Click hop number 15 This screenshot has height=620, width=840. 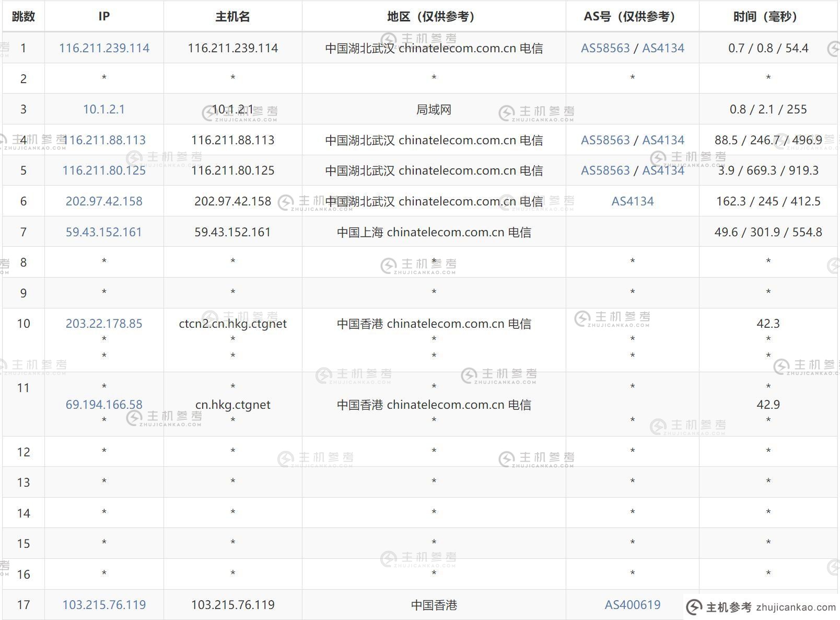24,544
